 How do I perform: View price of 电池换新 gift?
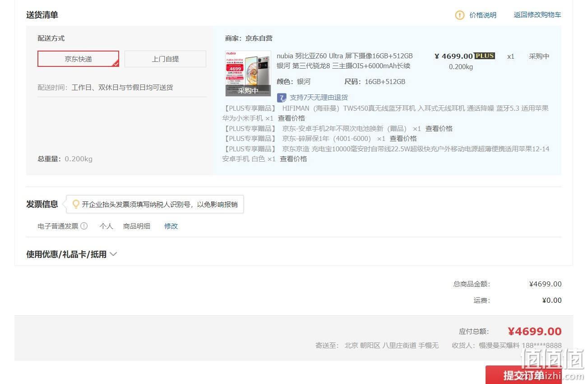click(439, 129)
